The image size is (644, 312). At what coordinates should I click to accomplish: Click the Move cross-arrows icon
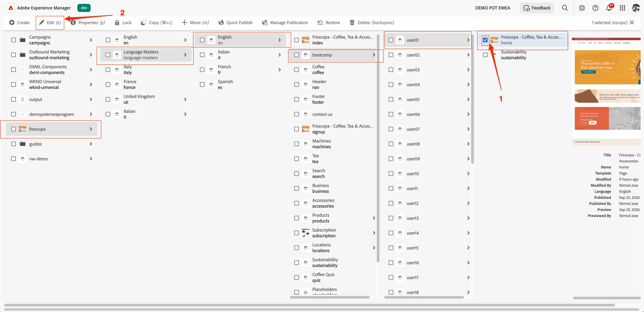[185, 23]
